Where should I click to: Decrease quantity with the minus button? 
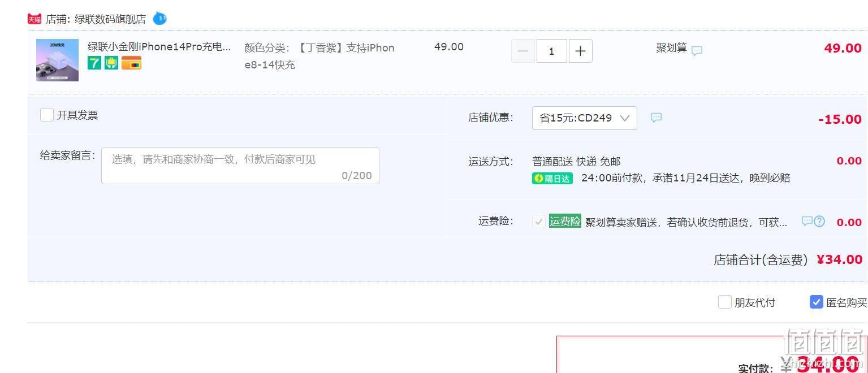(x=522, y=51)
